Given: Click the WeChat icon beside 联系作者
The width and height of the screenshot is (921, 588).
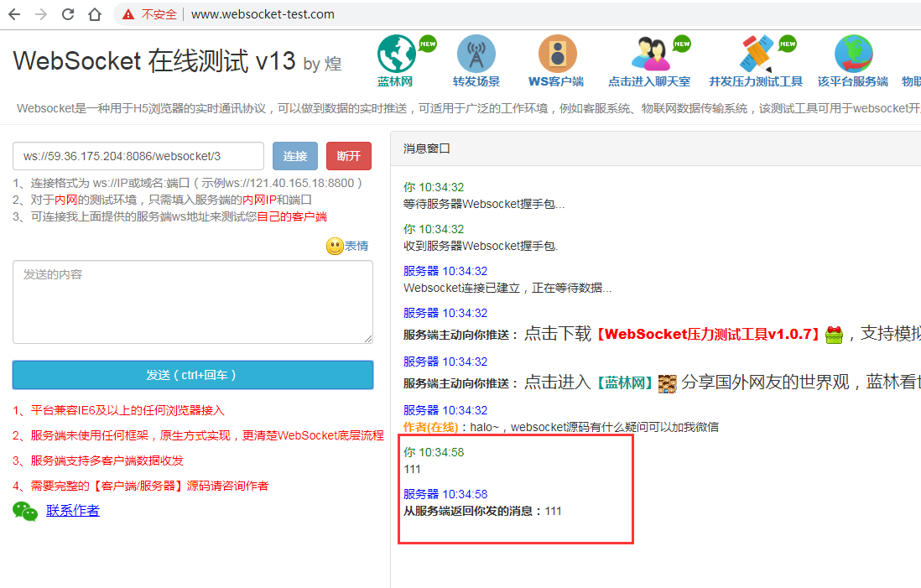Looking at the screenshot, I should coord(23,510).
